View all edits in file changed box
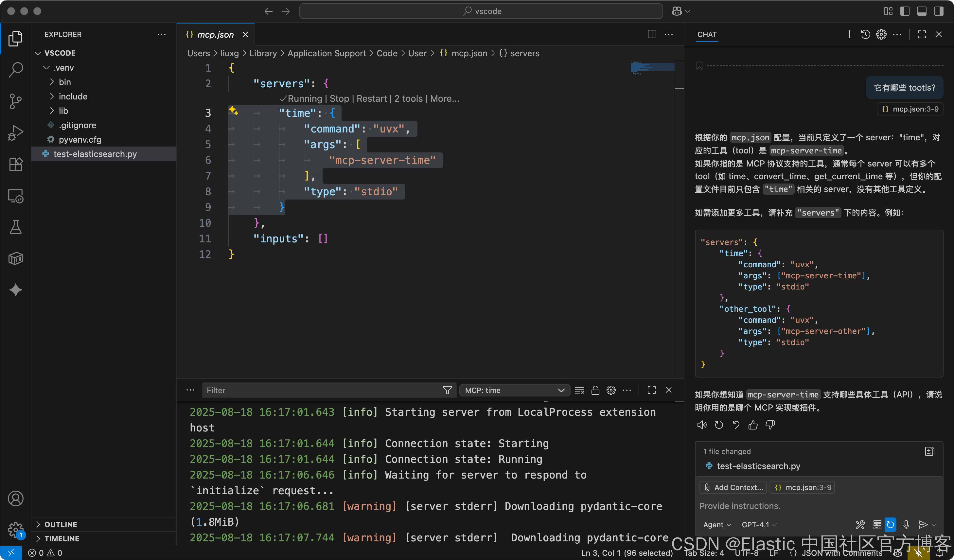The height and width of the screenshot is (560, 954). (929, 451)
